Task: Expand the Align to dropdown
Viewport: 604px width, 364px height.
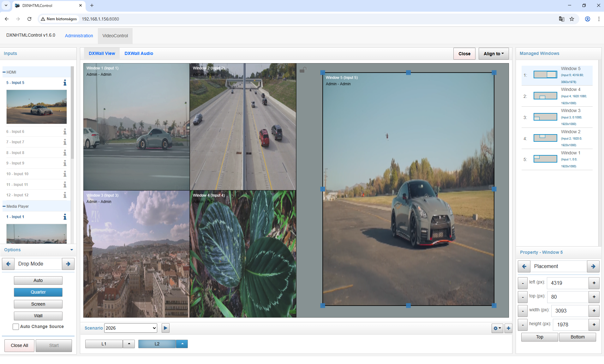Action: click(493, 54)
